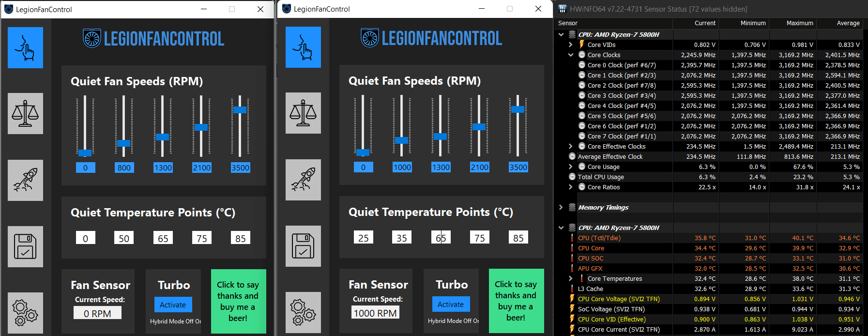Activate Turbo in right LegionFanControl window

451,305
